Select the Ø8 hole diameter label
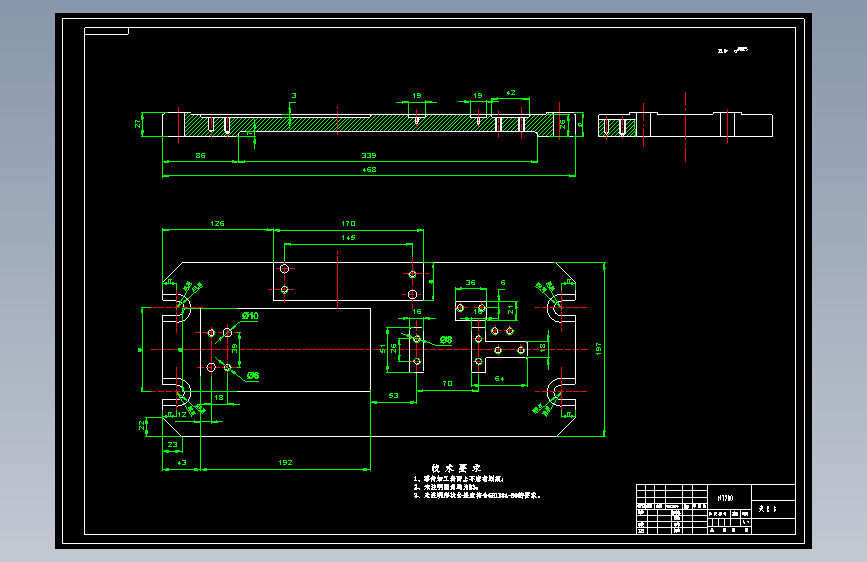Image resolution: width=867 pixels, height=562 pixels. point(446,340)
